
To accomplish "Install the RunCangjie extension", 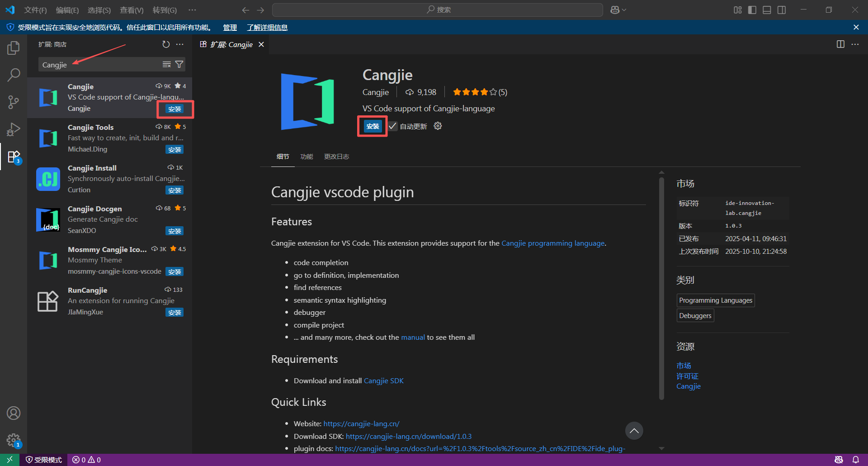I will click(175, 313).
